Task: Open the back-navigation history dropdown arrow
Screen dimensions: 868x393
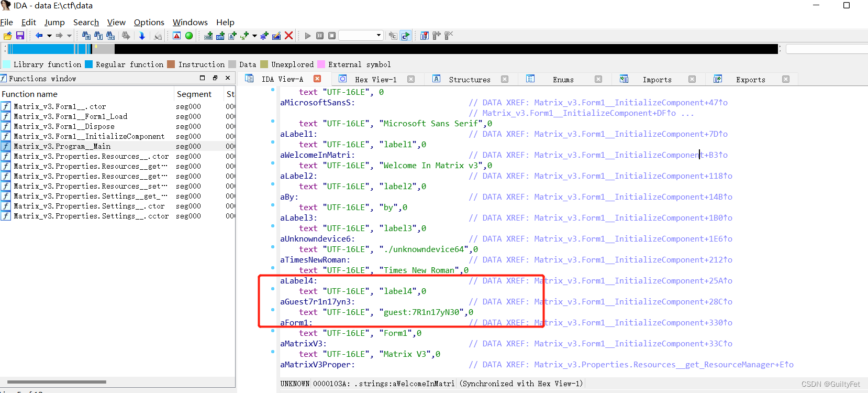Action: tap(49, 36)
